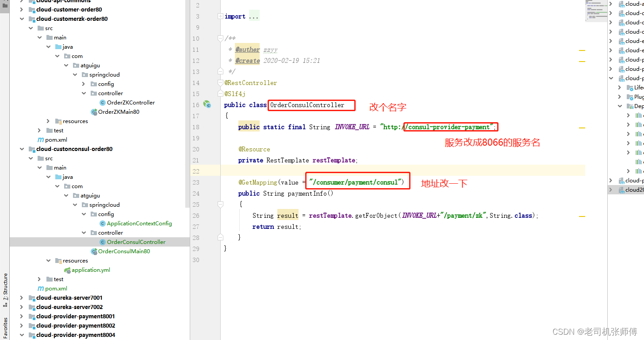This screenshot has width=644, height=340.
Task: Click the OrderConsulController class icon in tree
Action: (x=103, y=242)
